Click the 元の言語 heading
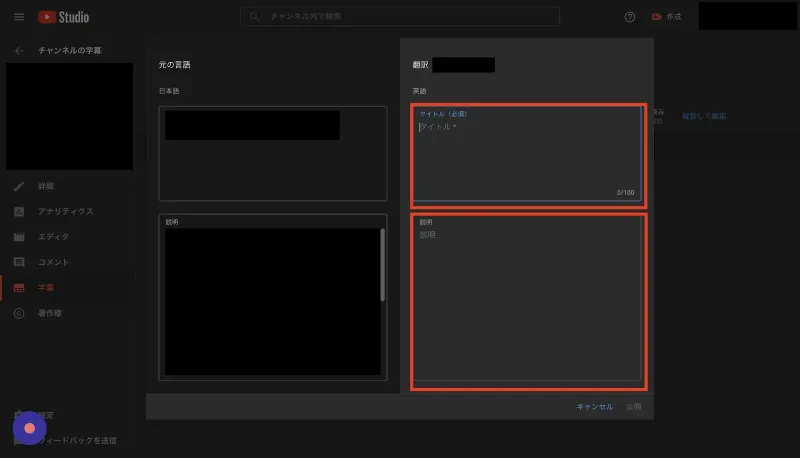The image size is (800, 458). (174, 65)
